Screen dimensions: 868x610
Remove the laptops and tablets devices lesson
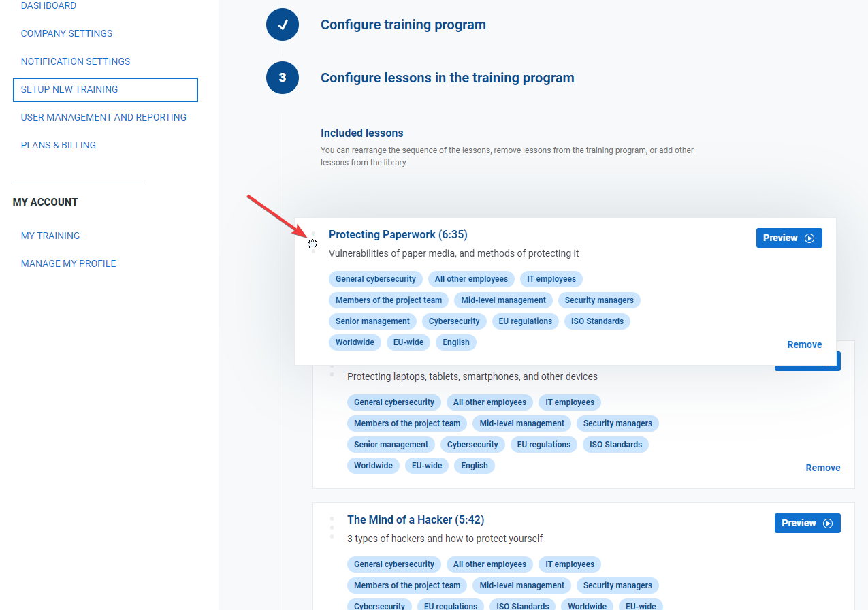[822, 468]
